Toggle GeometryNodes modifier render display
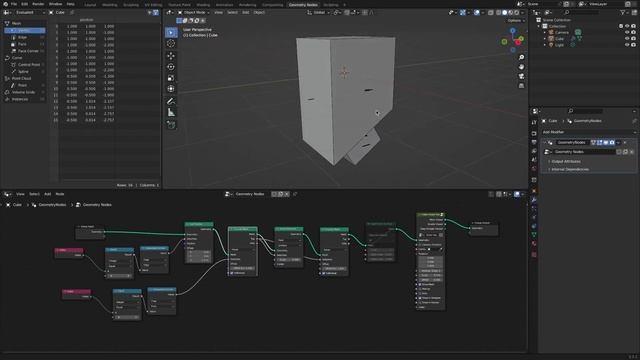This screenshot has width=640, height=360. [x=612, y=142]
